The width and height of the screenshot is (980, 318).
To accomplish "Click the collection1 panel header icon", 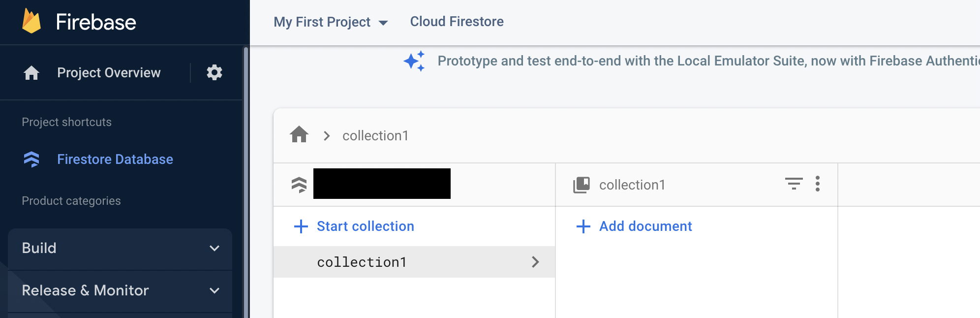I will tap(581, 185).
